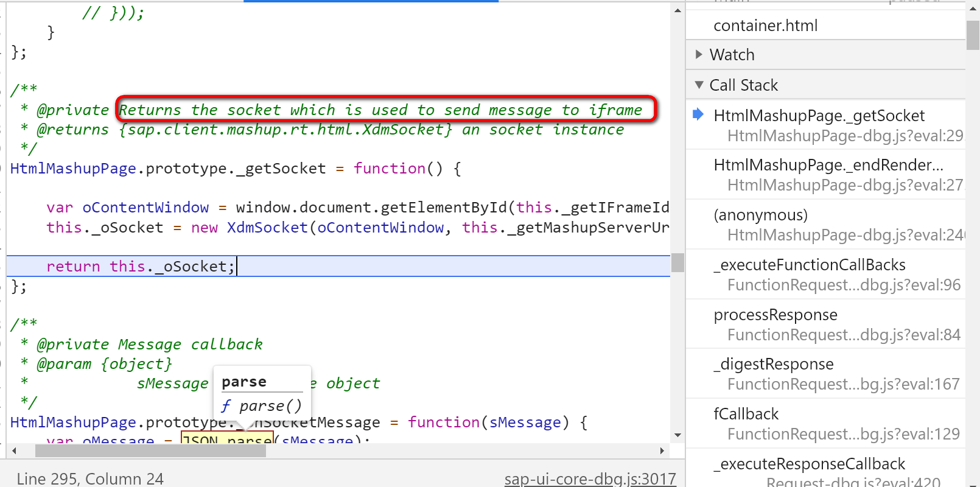Viewport: 980px width, 487px height.
Task: Select processResponse call stack frame
Action: click(x=825, y=324)
